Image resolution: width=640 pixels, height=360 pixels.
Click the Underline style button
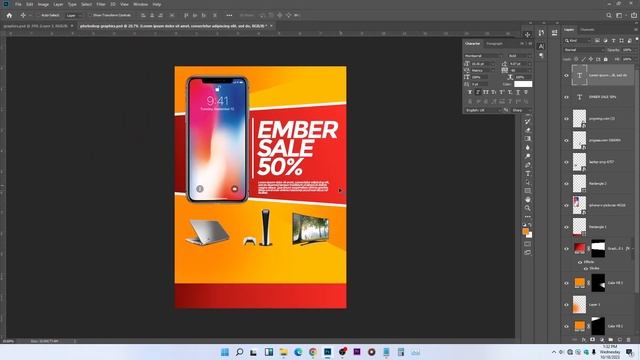(x=518, y=93)
